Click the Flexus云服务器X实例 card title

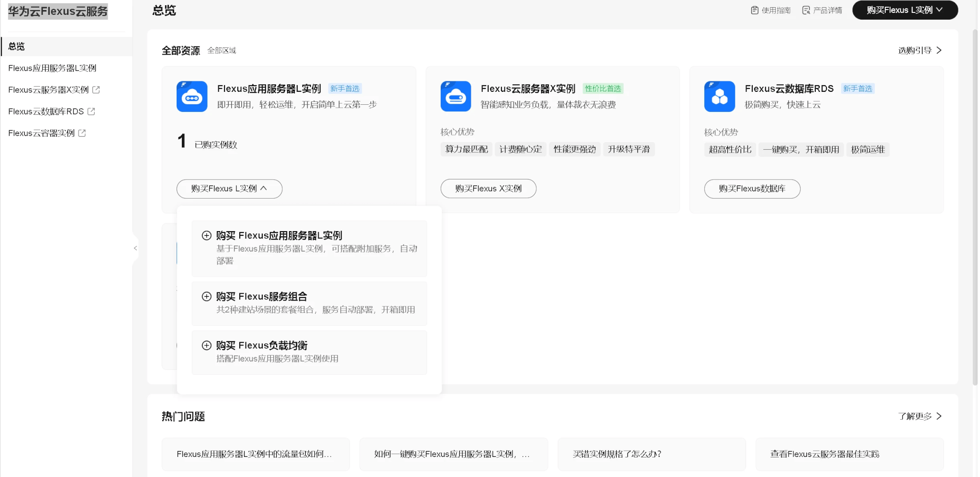pyautogui.click(x=528, y=89)
